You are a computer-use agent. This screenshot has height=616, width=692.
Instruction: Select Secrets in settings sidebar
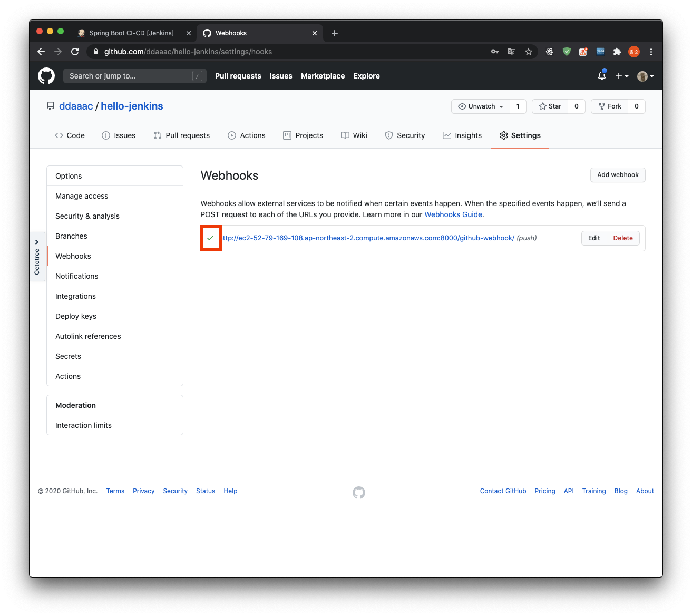115,356
